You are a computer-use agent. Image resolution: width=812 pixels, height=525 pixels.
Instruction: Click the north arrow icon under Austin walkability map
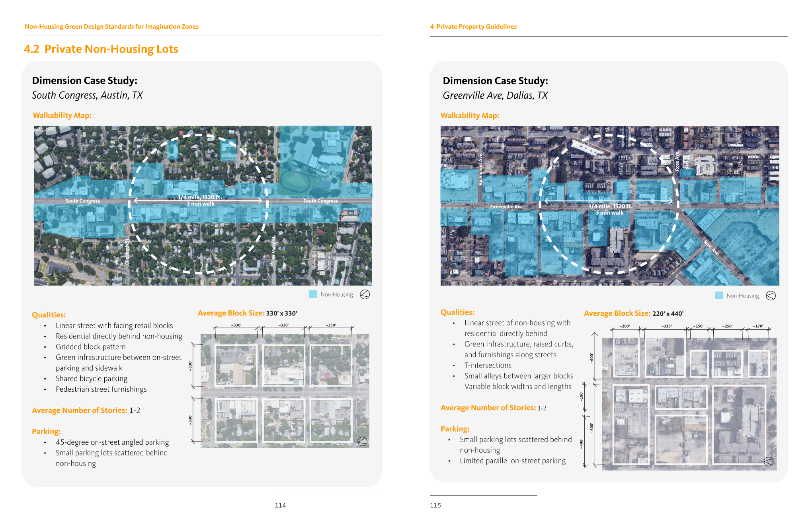point(365,294)
